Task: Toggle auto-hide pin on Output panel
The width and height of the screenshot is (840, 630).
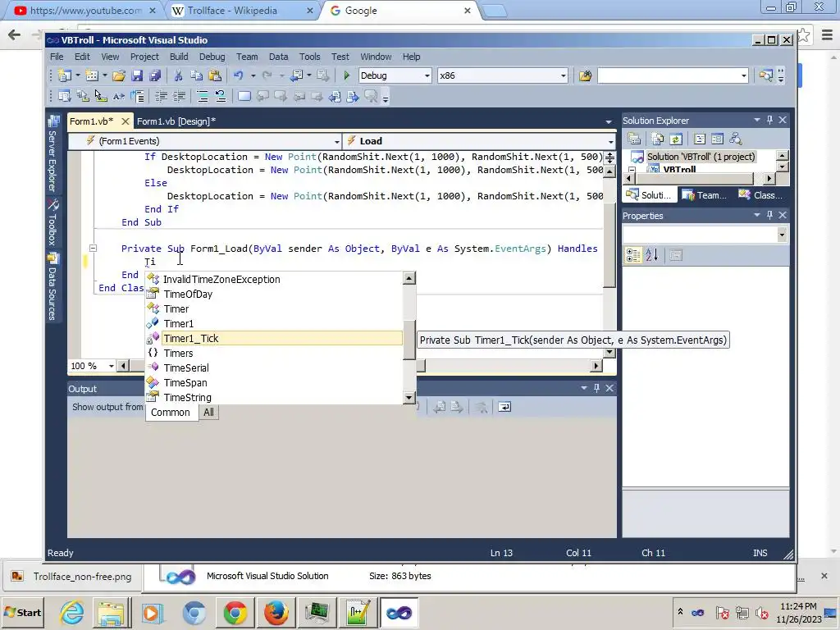Action: tap(596, 388)
